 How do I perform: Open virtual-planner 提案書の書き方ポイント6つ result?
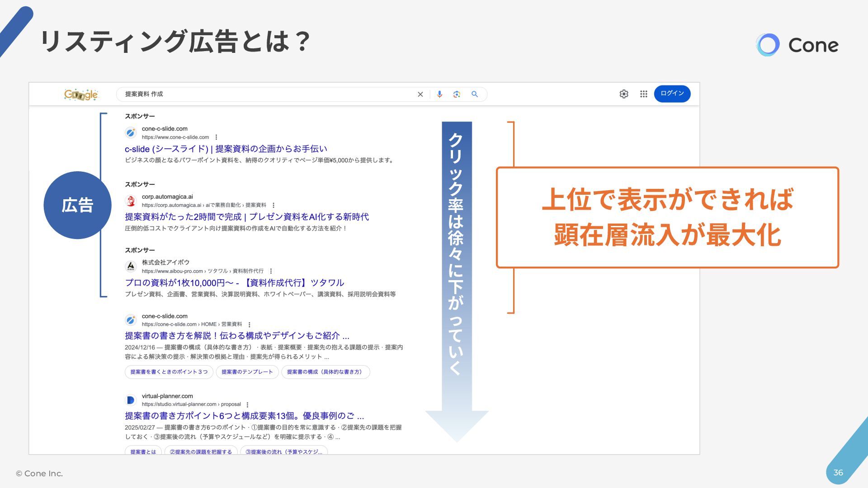(244, 416)
